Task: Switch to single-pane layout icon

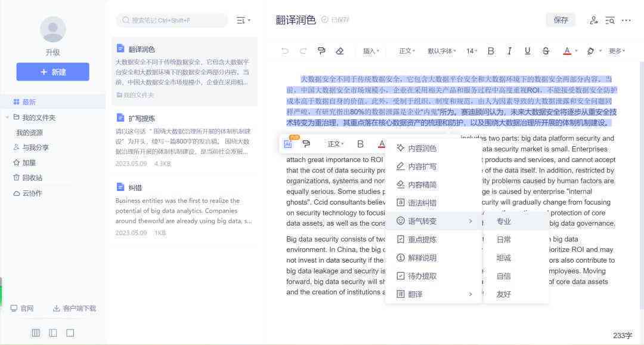Action: click(x=70, y=332)
